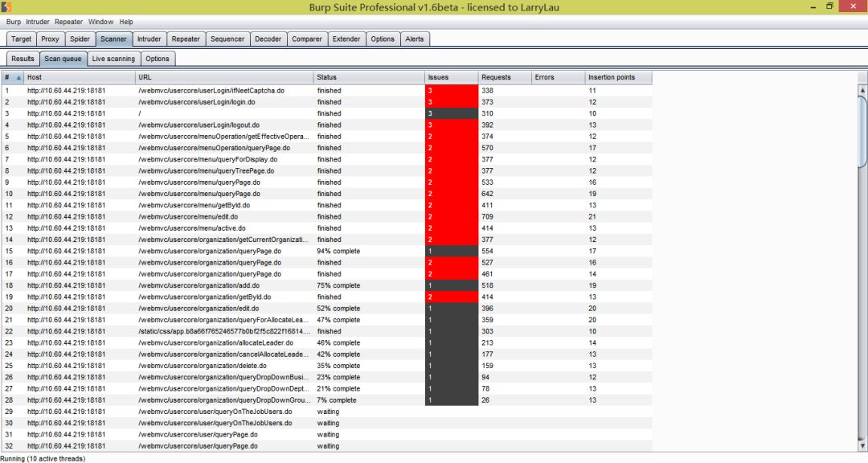The image size is (868, 463).
Task: Switch to the Proxy tab
Action: 50,39
